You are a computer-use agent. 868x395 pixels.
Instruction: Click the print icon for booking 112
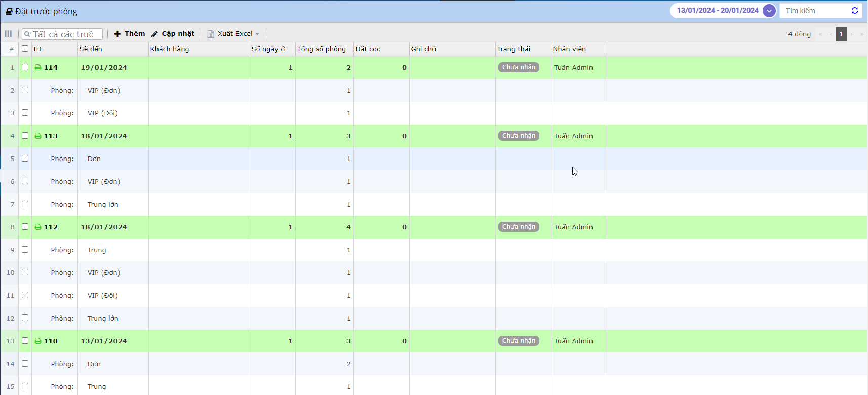coord(38,227)
